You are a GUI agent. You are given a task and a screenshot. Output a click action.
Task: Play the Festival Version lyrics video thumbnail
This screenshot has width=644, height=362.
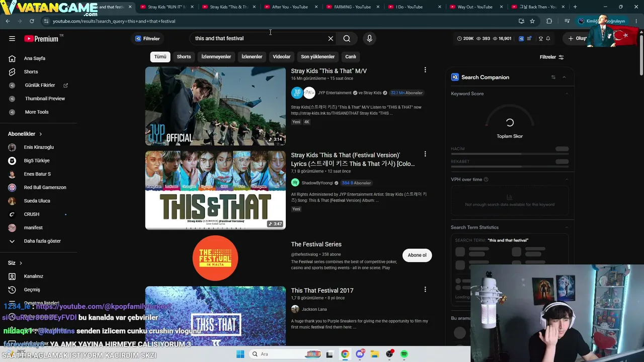pyautogui.click(x=215, y=190)
